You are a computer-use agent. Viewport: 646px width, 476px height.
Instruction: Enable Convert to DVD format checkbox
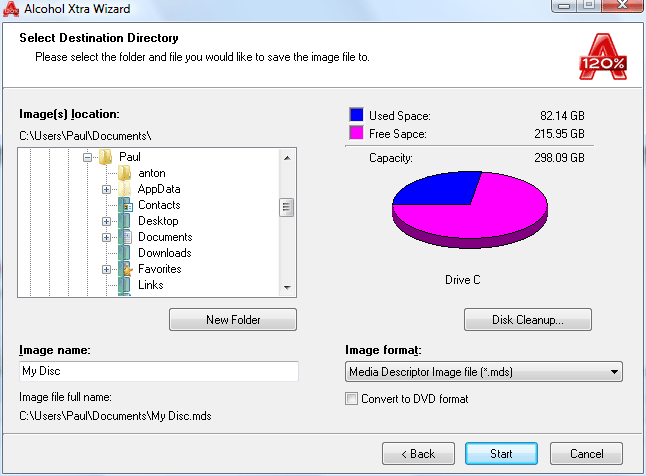351,399
